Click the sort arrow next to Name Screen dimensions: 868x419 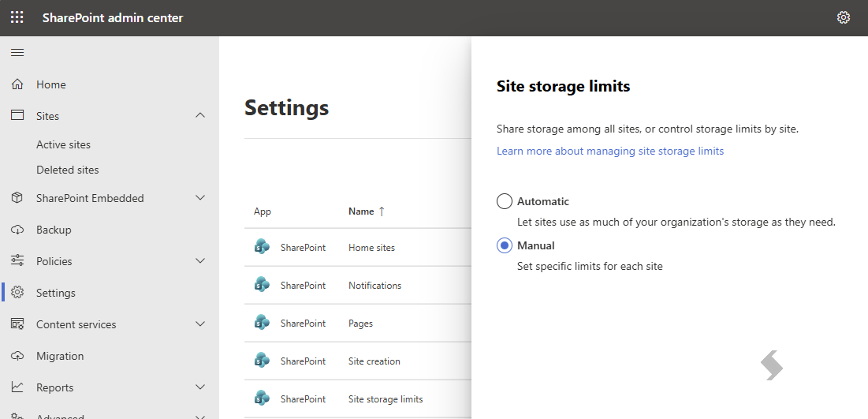tap(382, 211)
